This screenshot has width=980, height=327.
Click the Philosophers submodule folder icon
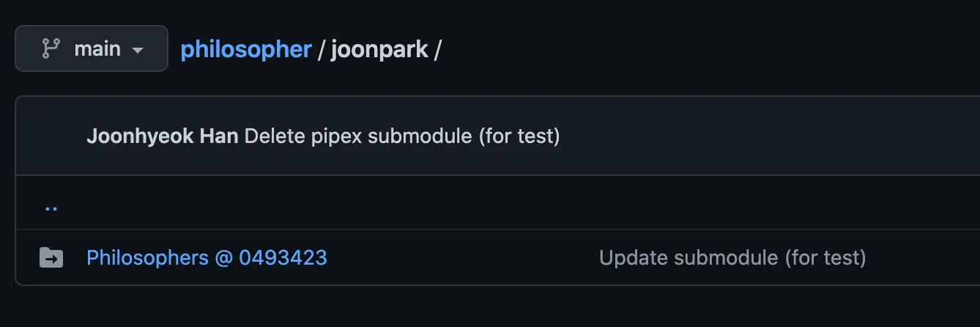click(x=51, y=257)
